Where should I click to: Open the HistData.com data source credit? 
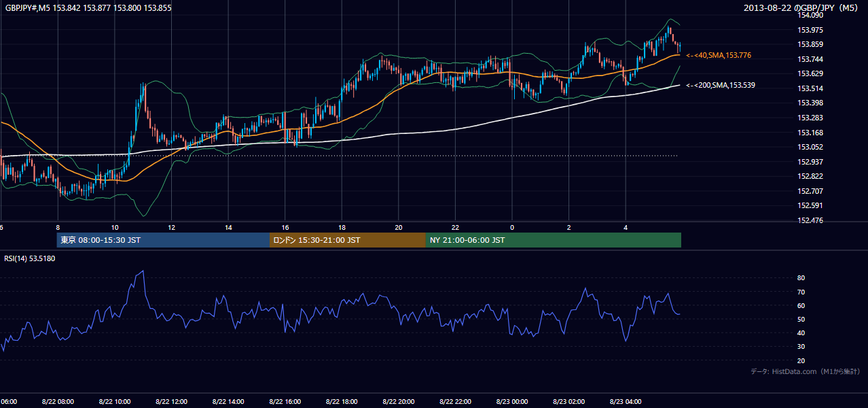(805, 371)
